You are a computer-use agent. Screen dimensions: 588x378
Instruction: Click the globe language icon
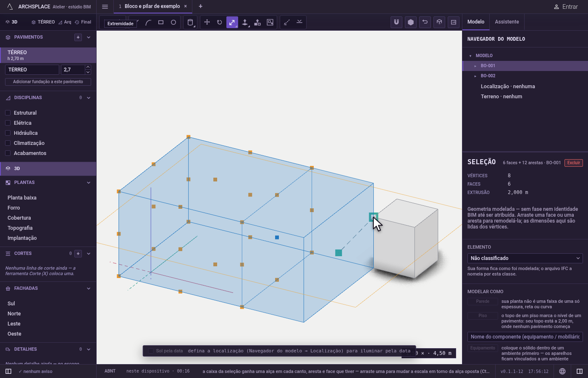(562, 371)
